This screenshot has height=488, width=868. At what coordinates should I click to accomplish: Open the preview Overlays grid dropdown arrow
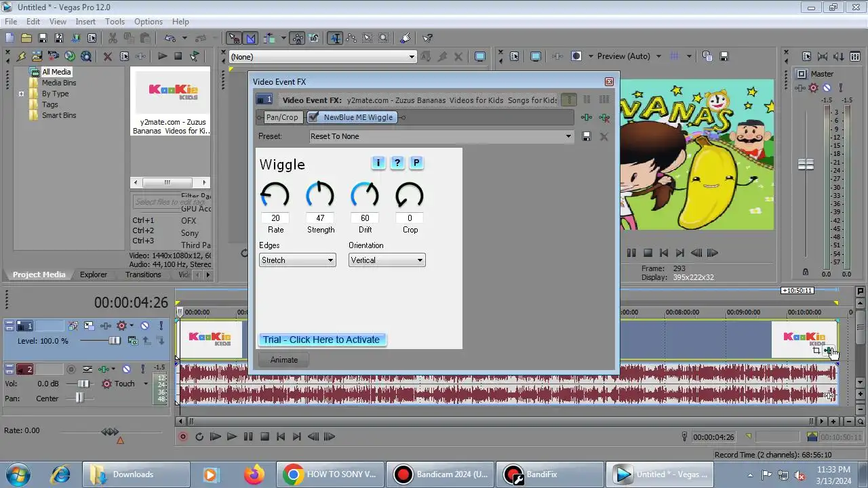(x=689, y=56)
